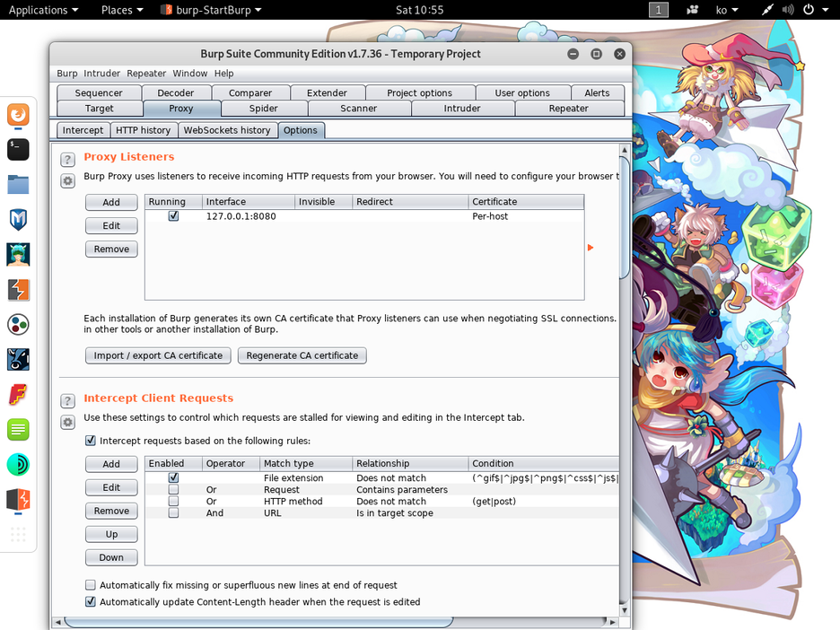This screenshot has width=840, height=630.
Task: Click the horizontal scrollbar right arrow
Action: [x=612, y=623]
